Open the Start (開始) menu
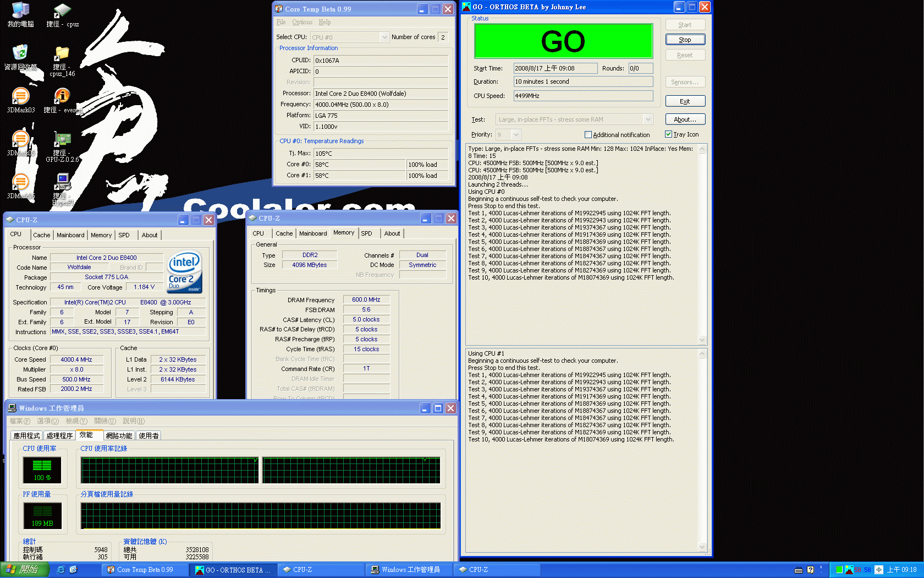 click(25, 570)
